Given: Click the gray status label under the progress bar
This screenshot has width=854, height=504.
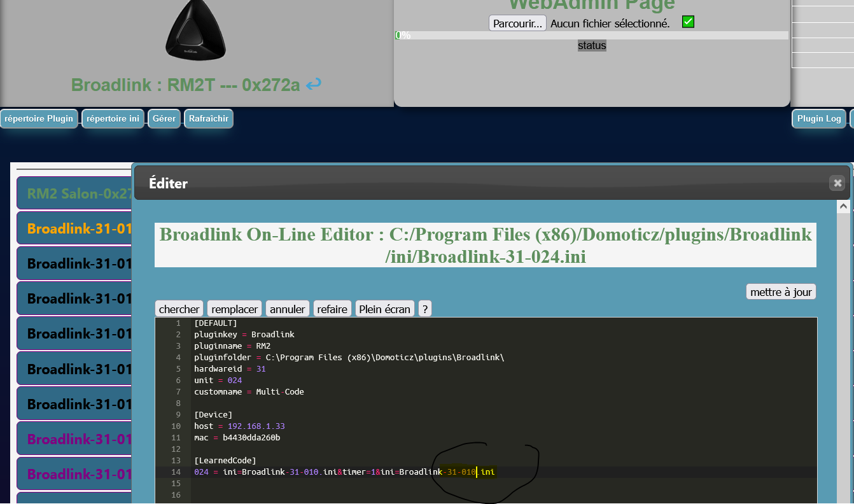Looking at the screenshot, I should tap(592, 45).
